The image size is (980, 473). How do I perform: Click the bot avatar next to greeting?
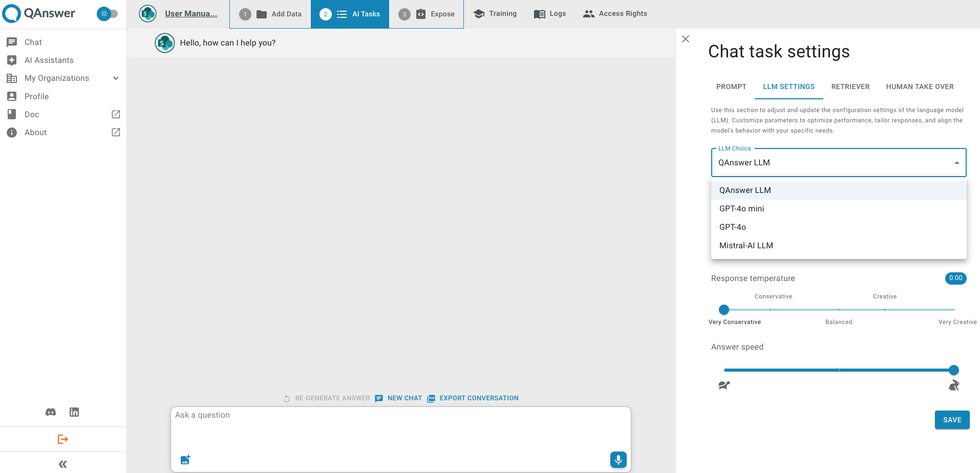coord(165,43)
